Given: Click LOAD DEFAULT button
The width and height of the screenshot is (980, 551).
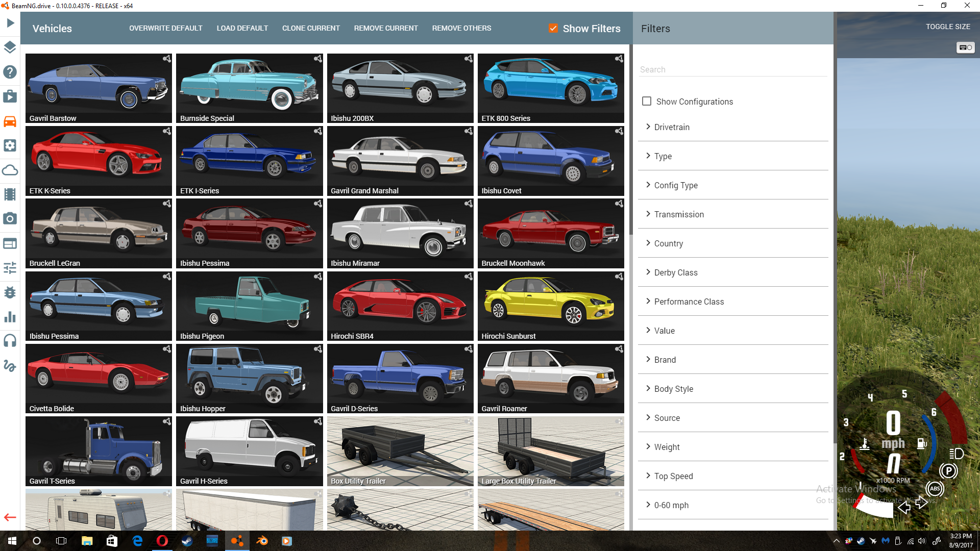Looking at the screenshot, I should 242,28.
